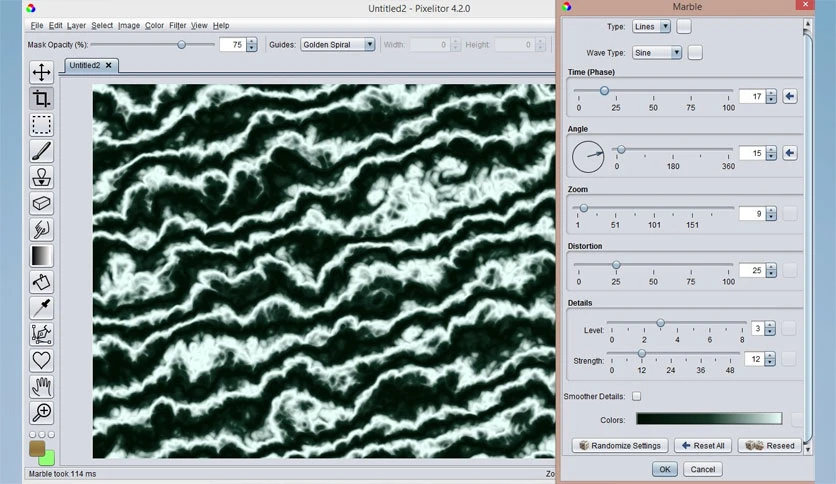836x484 pixels.
Task: Open the Guides dropdown showing Golden Spiral
Action: coord(337,45)
